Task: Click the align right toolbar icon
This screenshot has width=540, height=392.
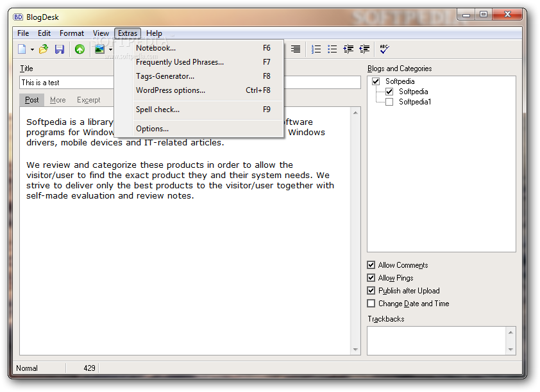Action: pyautogui.click(x=296, y=49)
